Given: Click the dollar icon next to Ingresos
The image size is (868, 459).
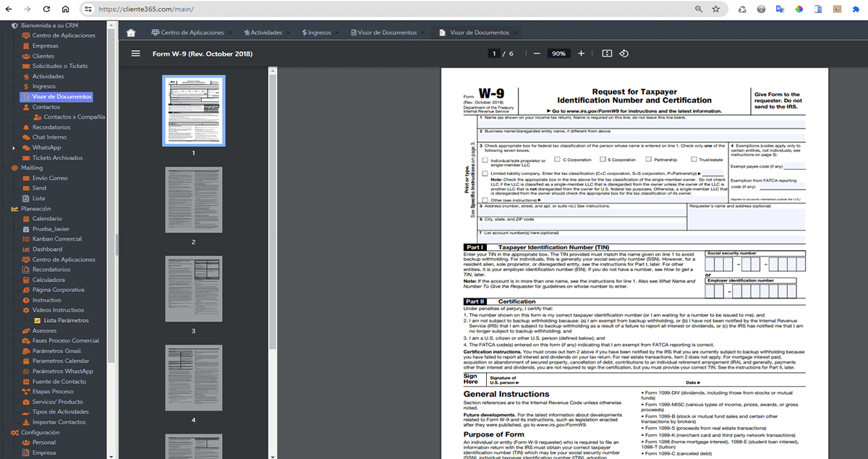Looking at the screenshot, I should pyautogui.click(x=27, y=87).
